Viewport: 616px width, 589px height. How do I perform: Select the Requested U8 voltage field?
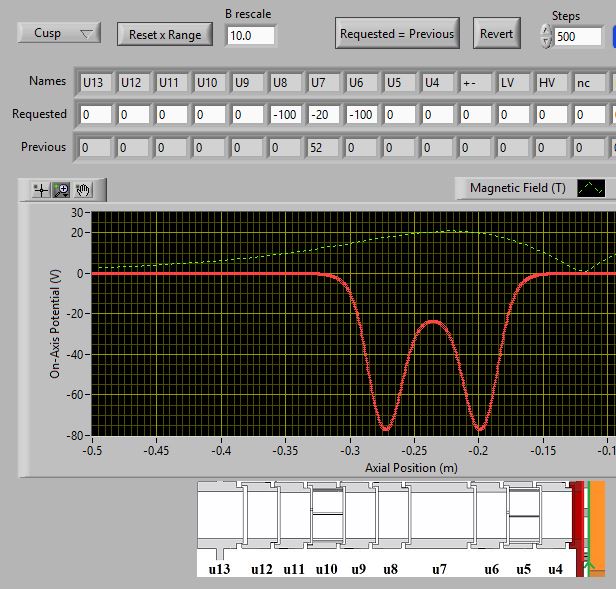[x=286, y=115]
